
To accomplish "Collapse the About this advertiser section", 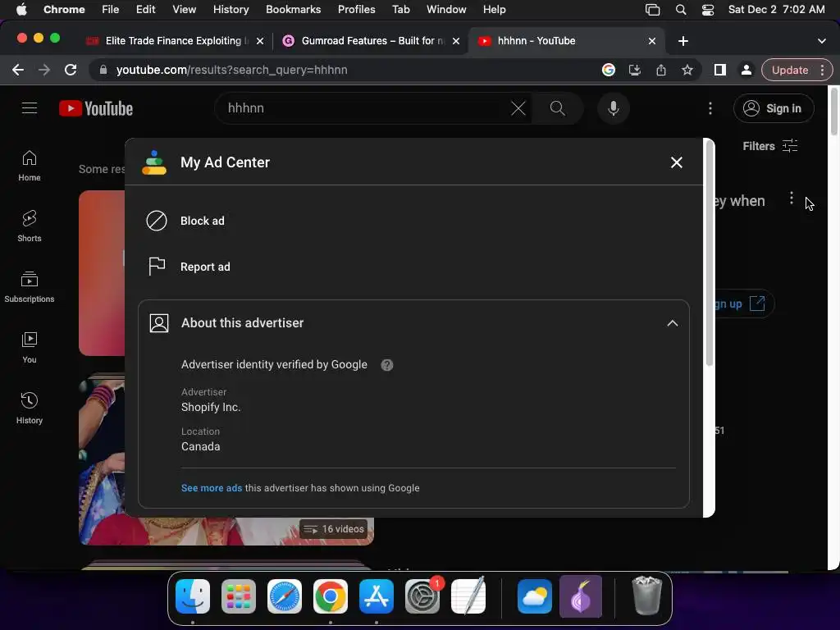I will coord(673,323).
